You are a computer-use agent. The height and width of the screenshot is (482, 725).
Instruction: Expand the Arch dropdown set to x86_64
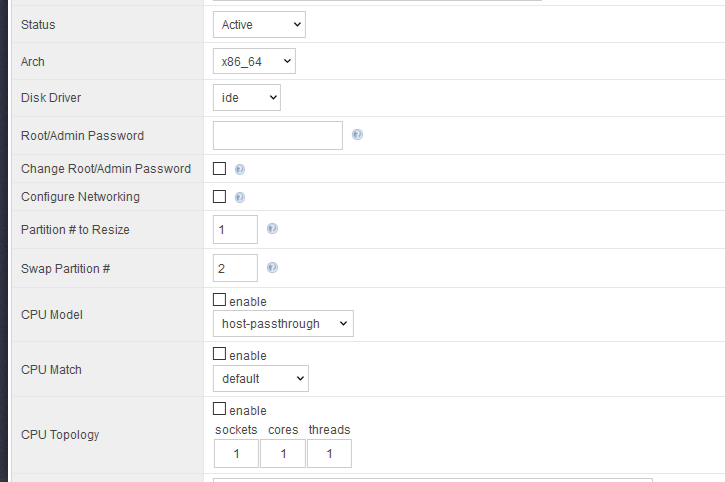point(254,62)
